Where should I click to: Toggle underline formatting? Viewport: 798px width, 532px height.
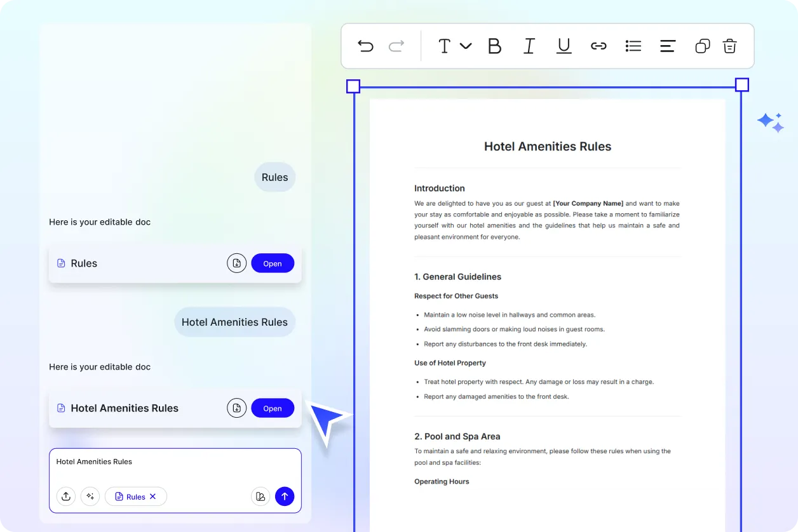click(x=564, y=46)
